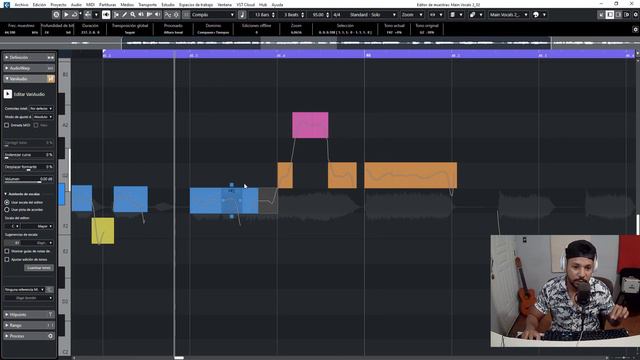640x360 pixels.
Task: Open the Zoom dropdown in toolbar
Action: tap(412, 15)
